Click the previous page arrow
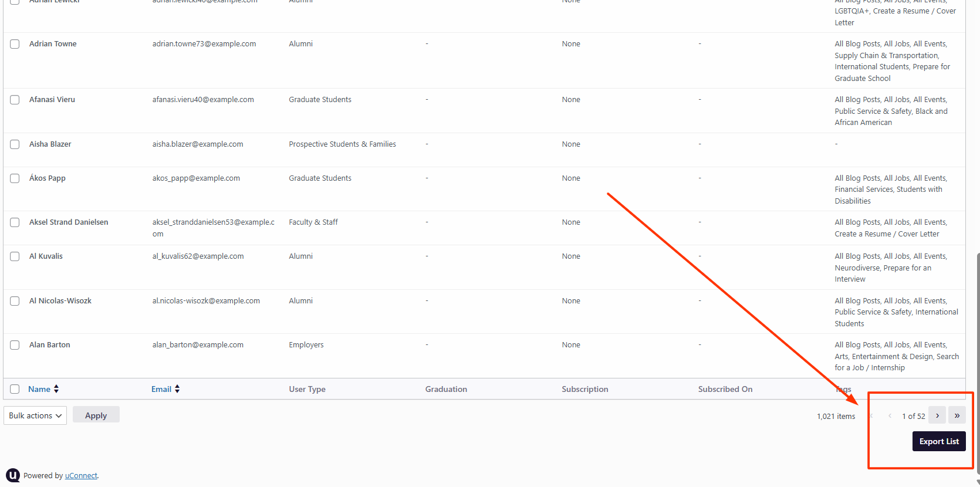Image resolution: width=980 pixels, height=487 pixels. coord(890,415)
